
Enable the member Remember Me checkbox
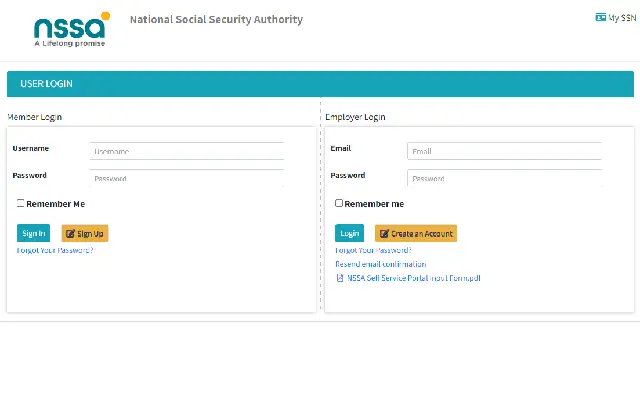click(20, 203)
